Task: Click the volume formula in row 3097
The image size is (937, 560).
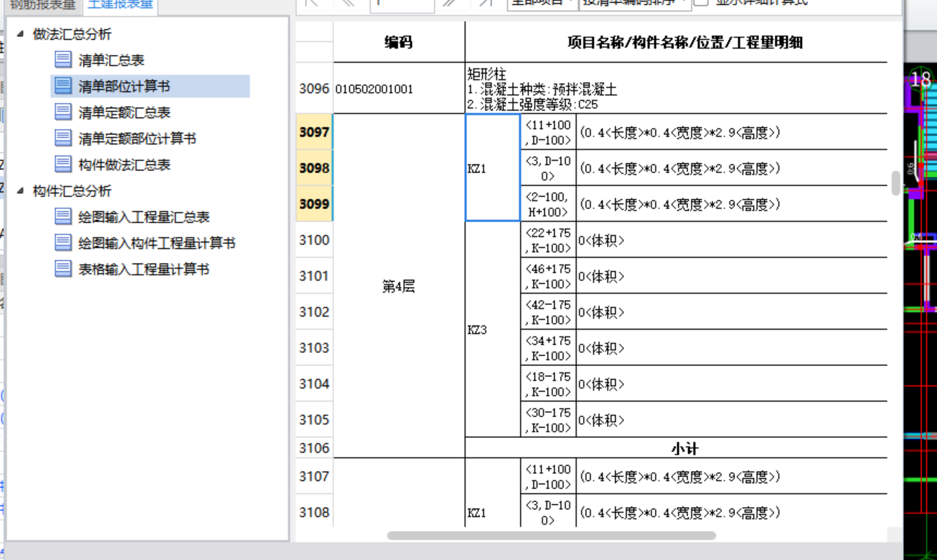Action: pos(732,132)
